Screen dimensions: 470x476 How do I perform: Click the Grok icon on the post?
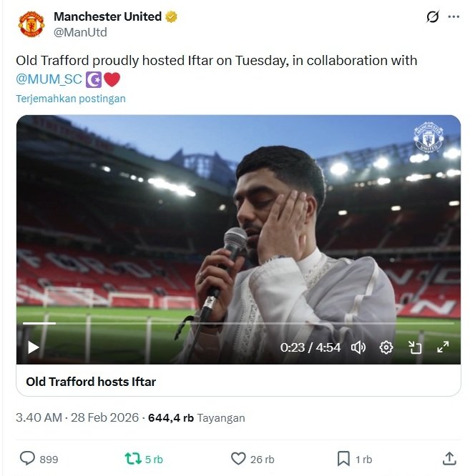[x=432, y=16]
